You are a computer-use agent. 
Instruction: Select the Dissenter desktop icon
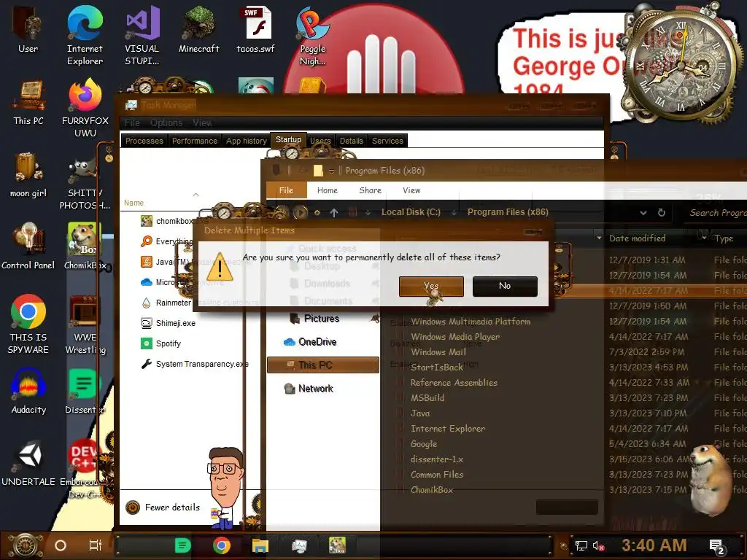(85, 392)
